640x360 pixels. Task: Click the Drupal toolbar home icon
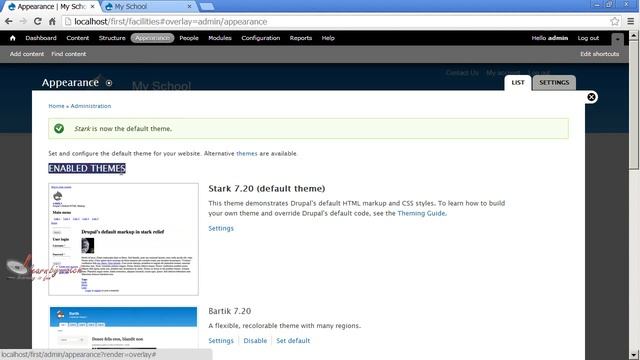[x=13, y=38]
